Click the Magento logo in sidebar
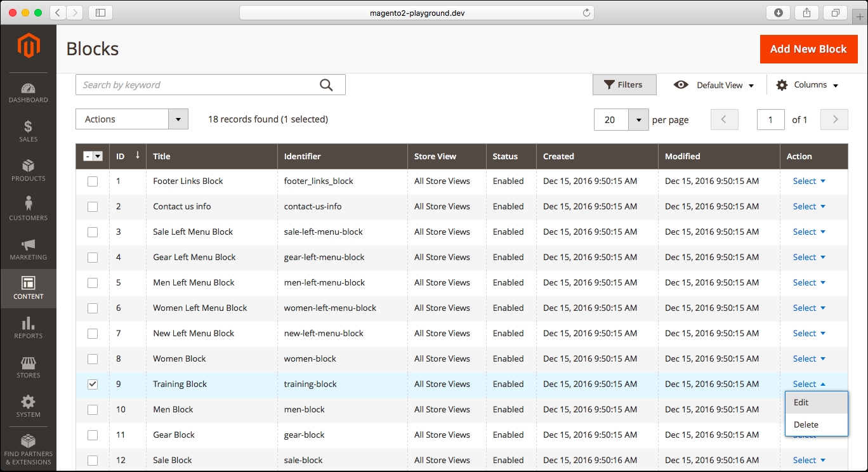This screenshot has height=472, width=868. tap(29, 46)
